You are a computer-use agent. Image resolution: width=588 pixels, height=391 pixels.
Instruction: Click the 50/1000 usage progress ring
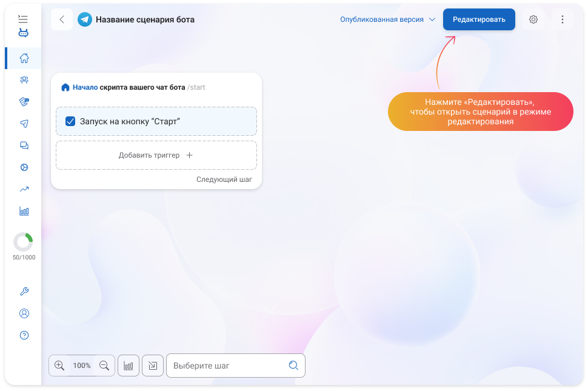coord(23,242)
